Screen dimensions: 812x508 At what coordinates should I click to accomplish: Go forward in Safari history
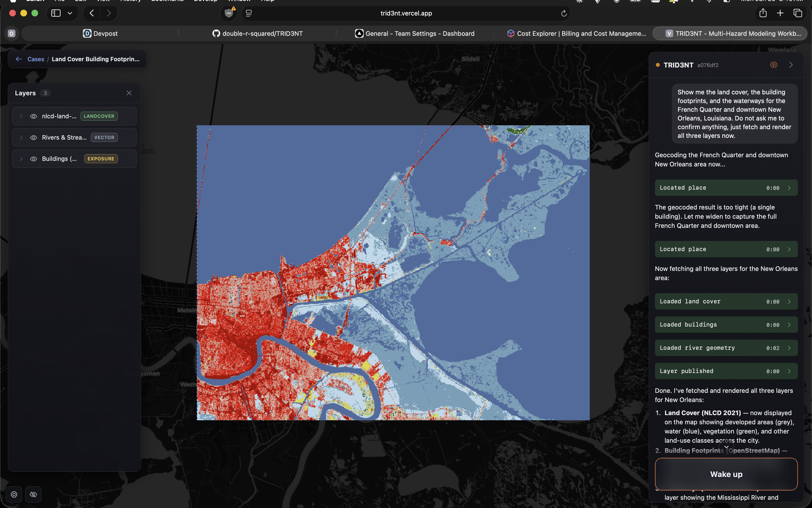109,13
